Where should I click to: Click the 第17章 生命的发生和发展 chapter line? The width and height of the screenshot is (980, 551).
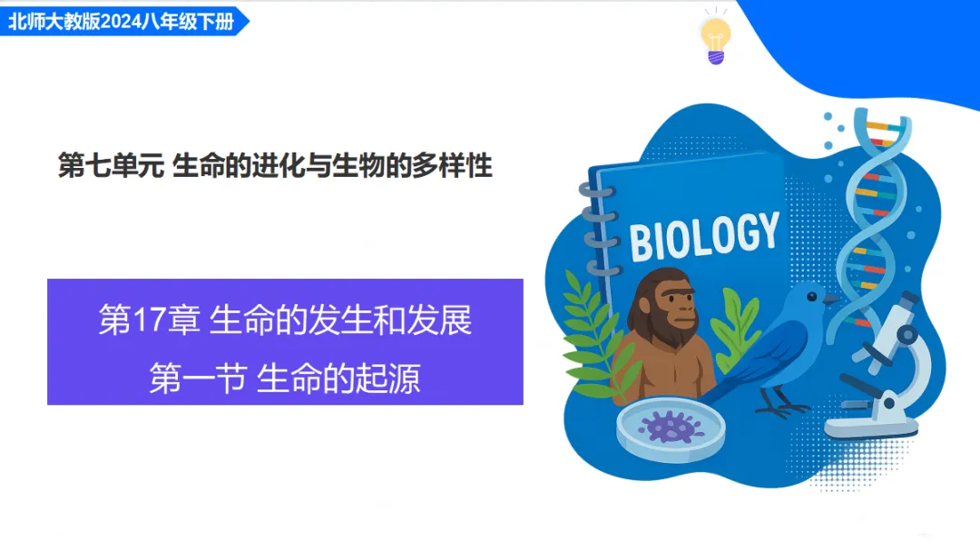click(285, 320)
